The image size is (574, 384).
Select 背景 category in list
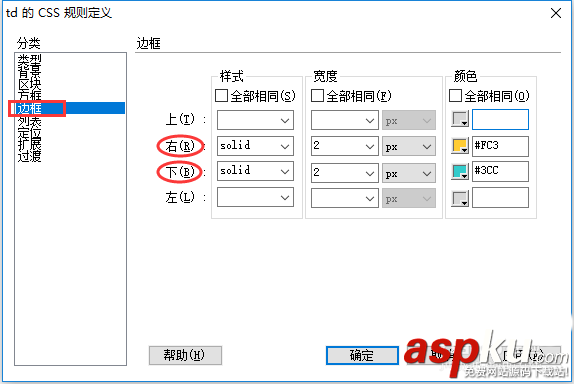point(29,70)
